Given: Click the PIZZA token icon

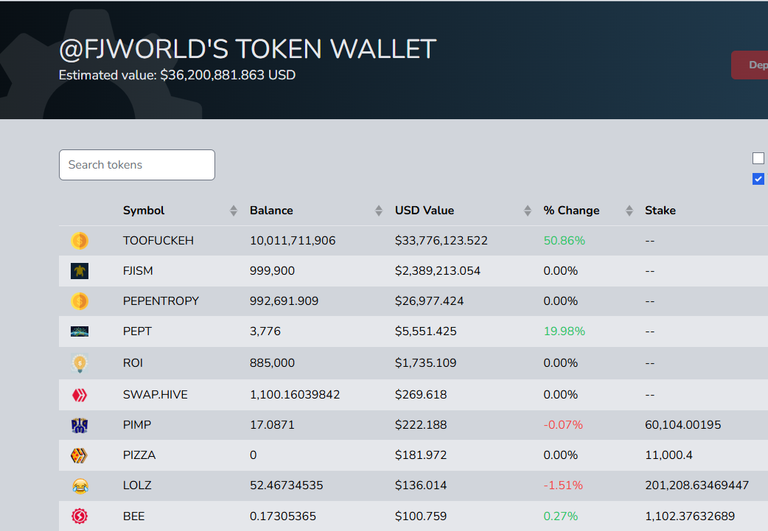Looking at the screenshot, I should tap(79, 456).
